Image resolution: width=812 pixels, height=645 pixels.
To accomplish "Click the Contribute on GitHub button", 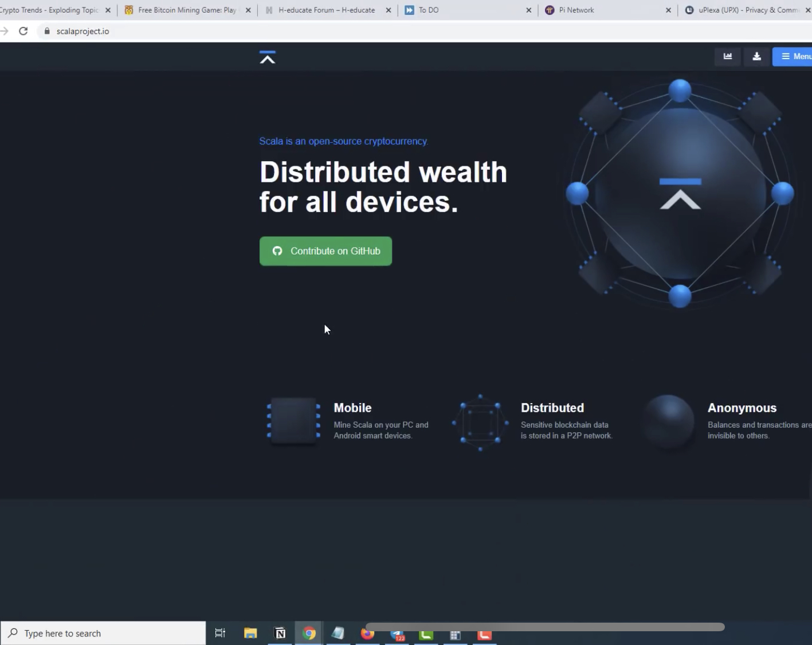I will click(325, 251).
